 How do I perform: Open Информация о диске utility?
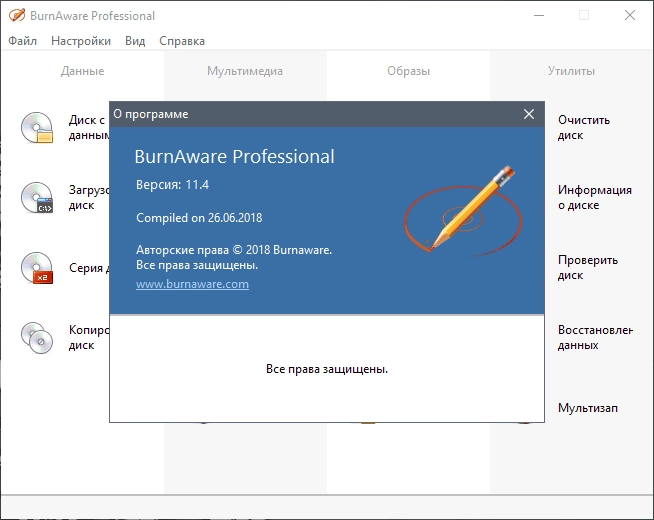point(595,197)
